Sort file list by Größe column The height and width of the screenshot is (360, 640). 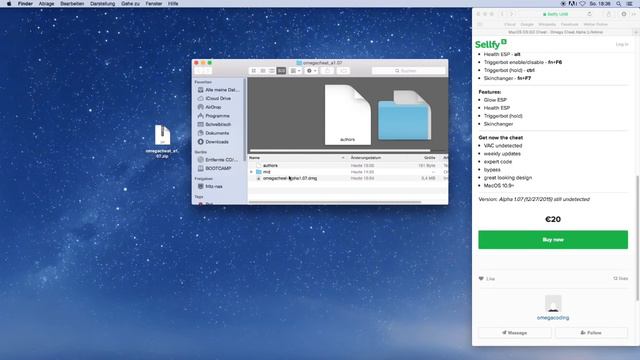(x=429, y=158)
